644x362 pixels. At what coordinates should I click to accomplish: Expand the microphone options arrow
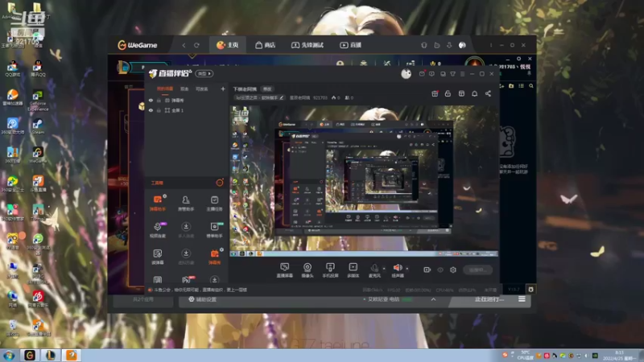[384, 269]
